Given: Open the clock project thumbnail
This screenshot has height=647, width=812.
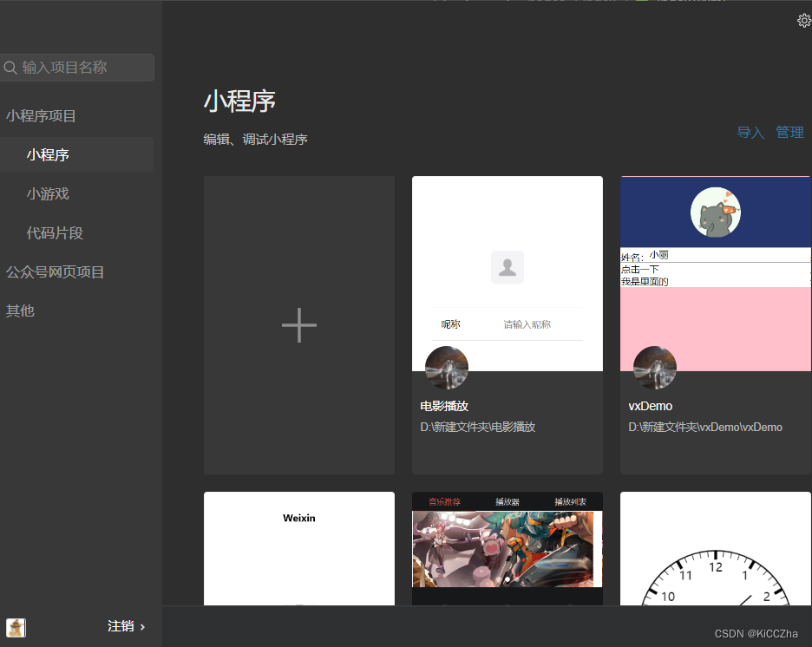Looking at the screenshot, I should pos(716,549).
